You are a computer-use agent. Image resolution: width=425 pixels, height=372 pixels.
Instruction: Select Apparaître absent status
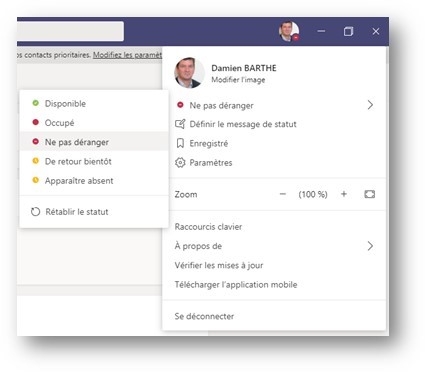(x=94, y=181)
